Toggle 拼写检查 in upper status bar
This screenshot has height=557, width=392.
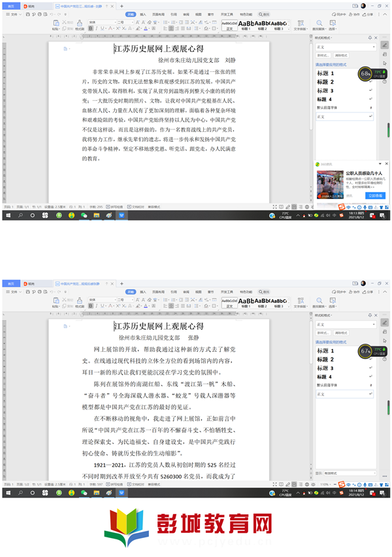114,207
